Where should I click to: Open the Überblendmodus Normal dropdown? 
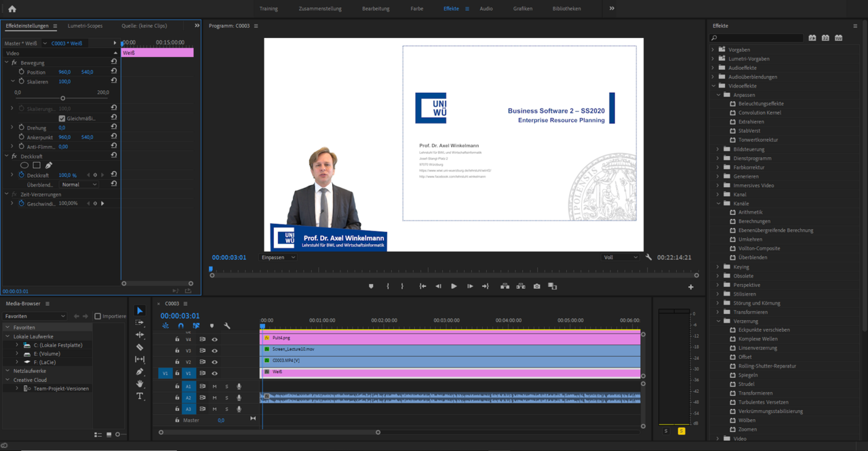(79, 184)
